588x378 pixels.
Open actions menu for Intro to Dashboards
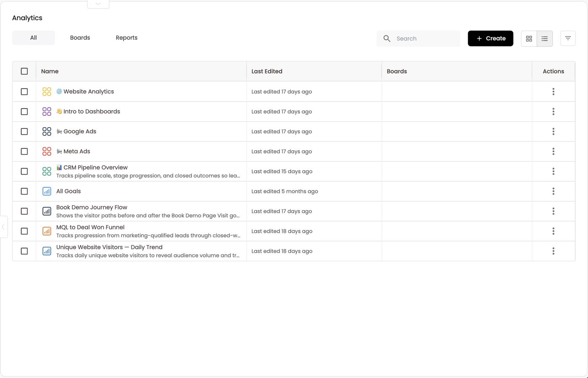553,112
